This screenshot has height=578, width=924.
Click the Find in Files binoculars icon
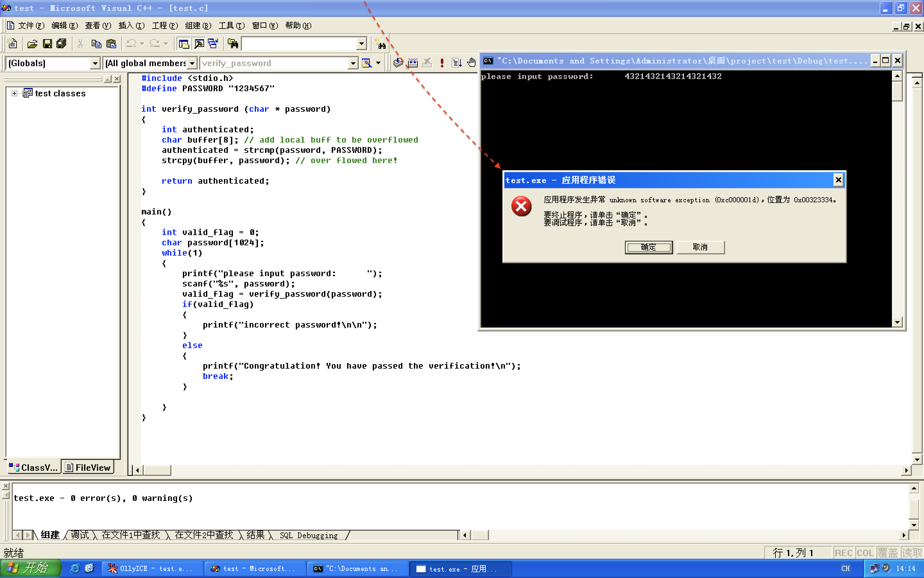233,44
